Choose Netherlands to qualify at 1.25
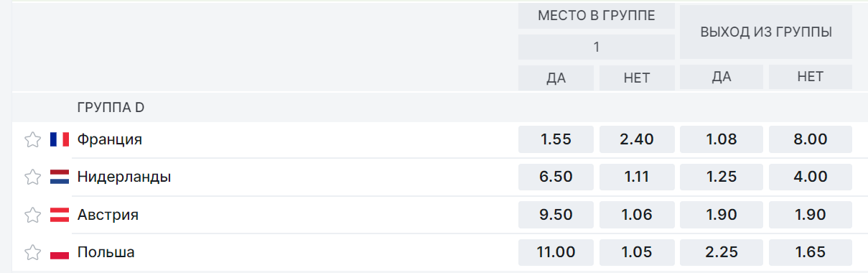 [x=722, y=177]
